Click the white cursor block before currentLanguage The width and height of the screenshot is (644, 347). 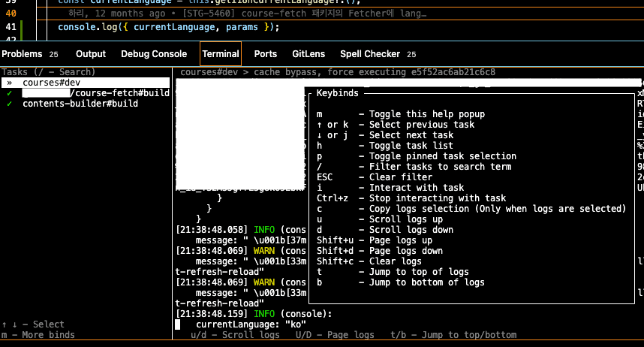click(x=178, y=324)
